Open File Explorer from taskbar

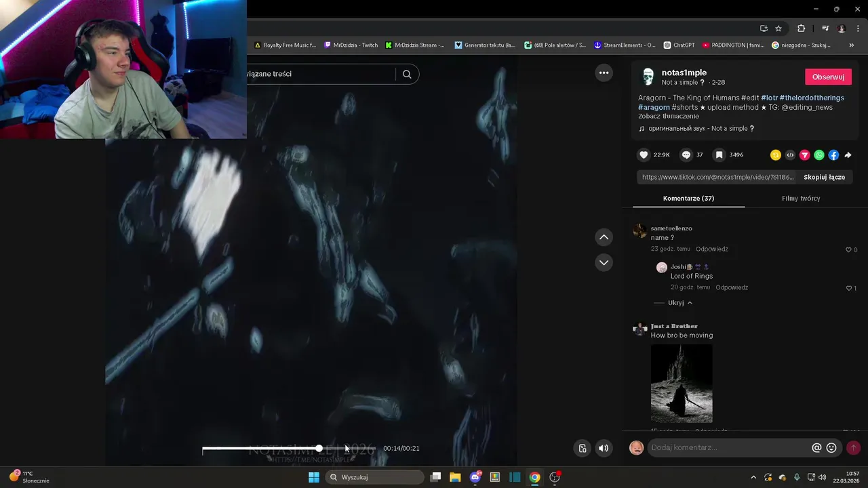click(455, 477)
